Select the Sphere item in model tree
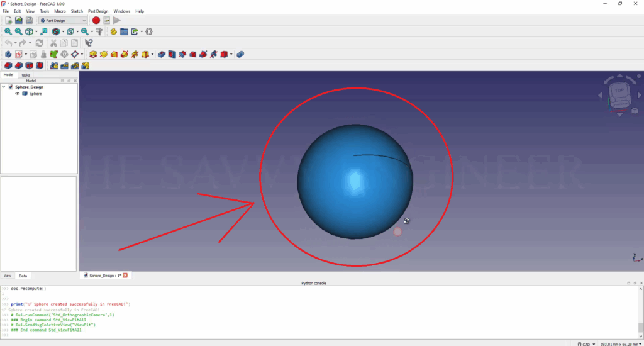 (35, 93)
